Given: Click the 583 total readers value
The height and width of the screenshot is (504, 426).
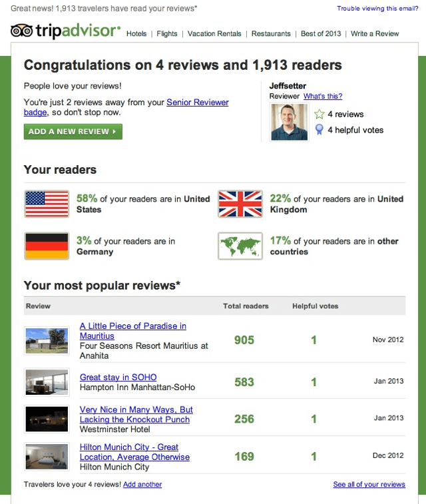Looking at the screenshot, I should click(244, 382).
